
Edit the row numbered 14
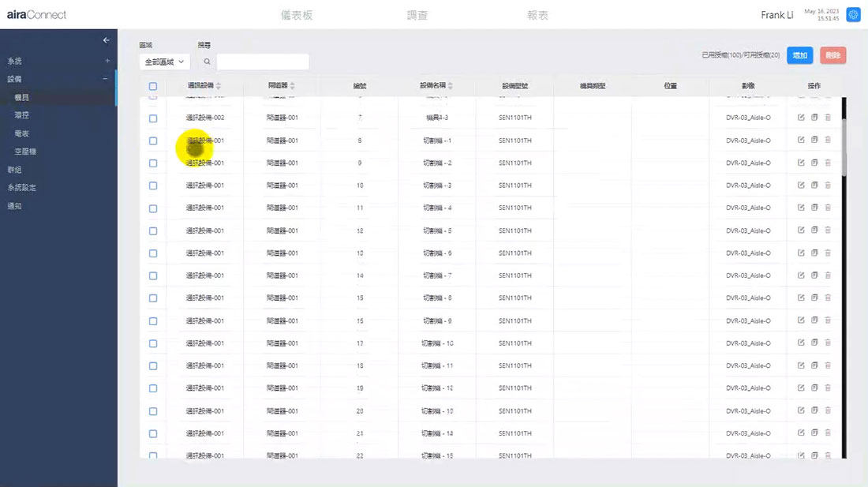(801, 275)
